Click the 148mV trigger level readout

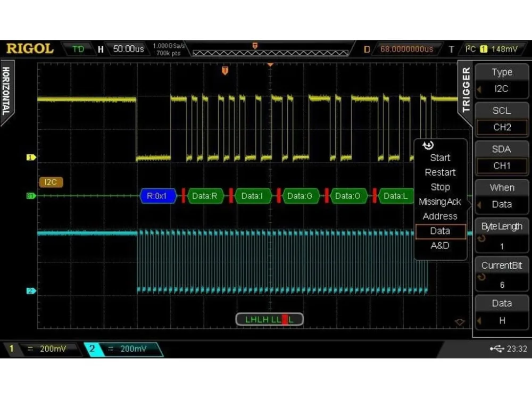click(x=504, y=49)
